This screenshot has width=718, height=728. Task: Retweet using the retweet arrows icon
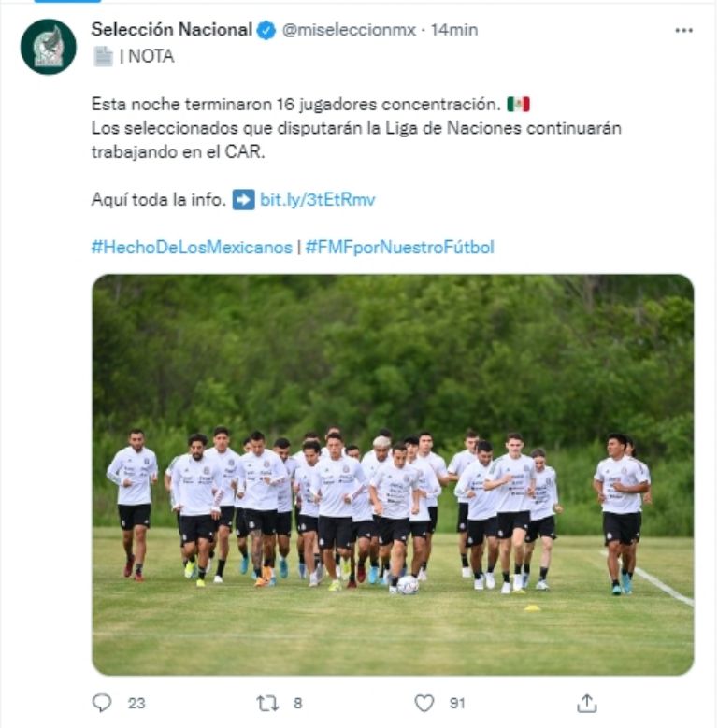267,704
